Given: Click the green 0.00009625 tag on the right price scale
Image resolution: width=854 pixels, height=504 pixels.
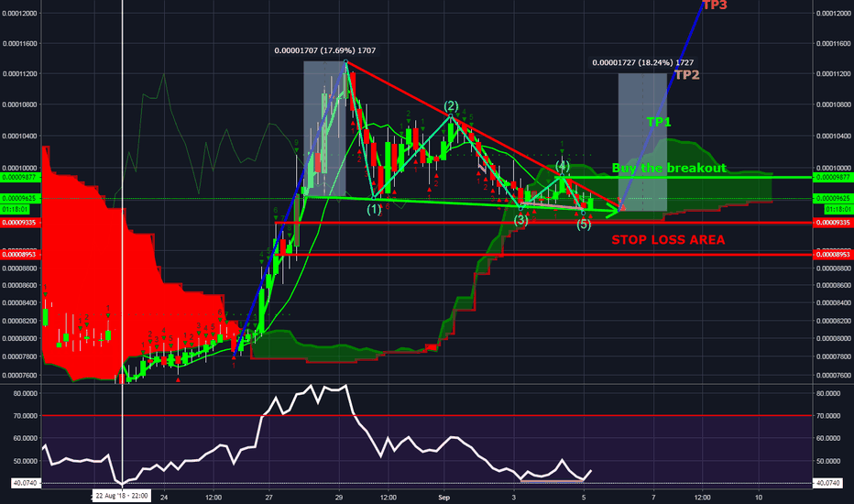Looking at the screenshot, I should [x=833, y=199].
